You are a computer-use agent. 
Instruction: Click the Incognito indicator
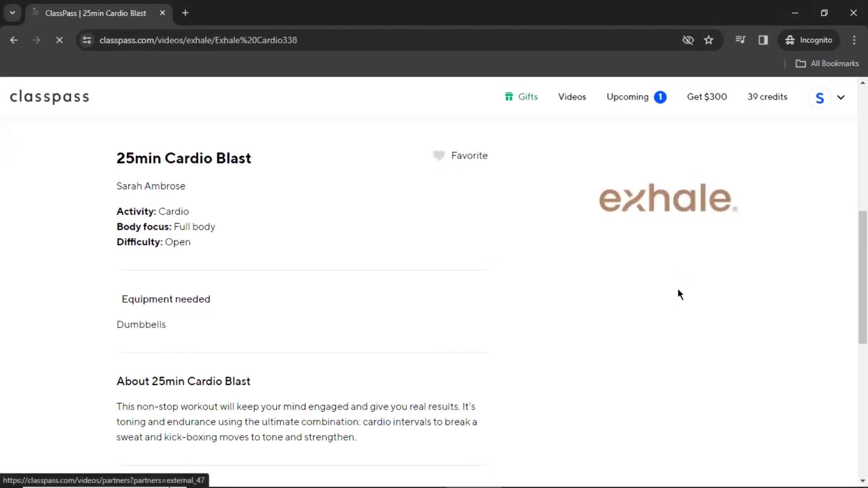(809, 40)
